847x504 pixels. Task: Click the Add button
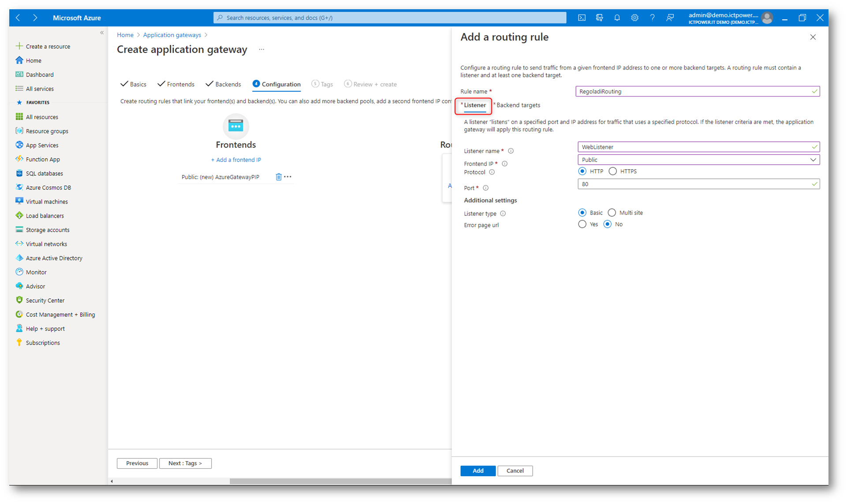(478, 471)
